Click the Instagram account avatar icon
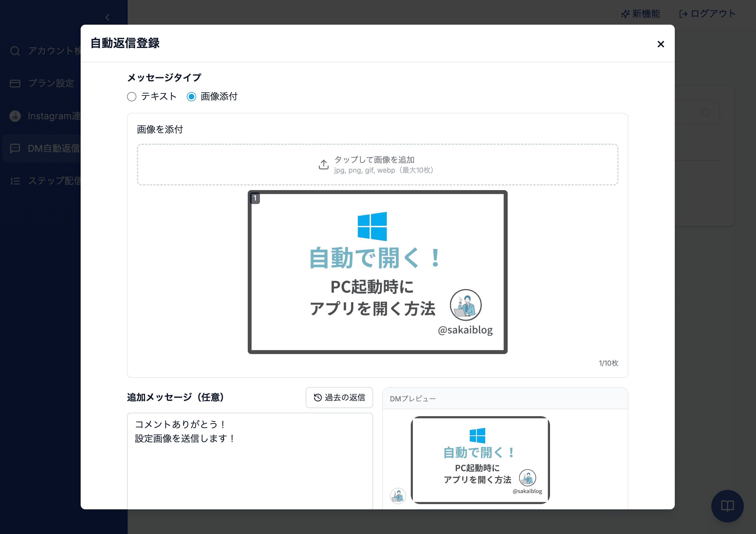The width and height of the screenshot is (756, 534). 15,116
